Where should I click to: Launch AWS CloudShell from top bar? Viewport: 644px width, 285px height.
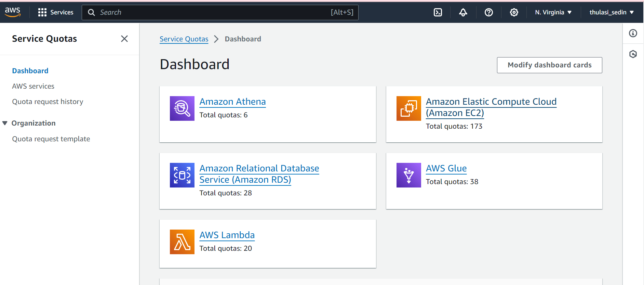tap(438, 12)
